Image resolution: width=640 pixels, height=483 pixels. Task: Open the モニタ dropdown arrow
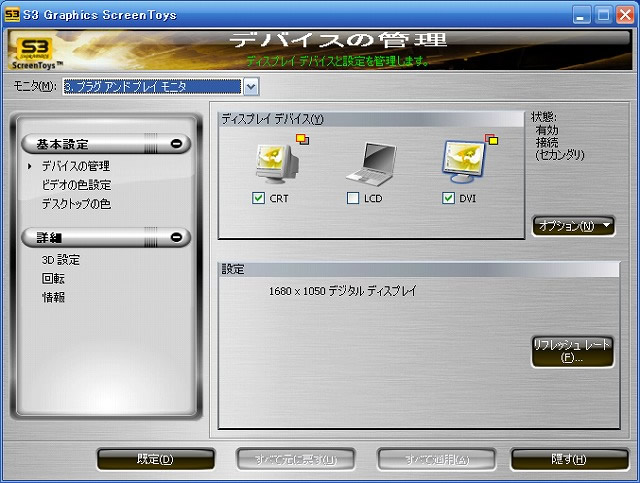[251, 87]
